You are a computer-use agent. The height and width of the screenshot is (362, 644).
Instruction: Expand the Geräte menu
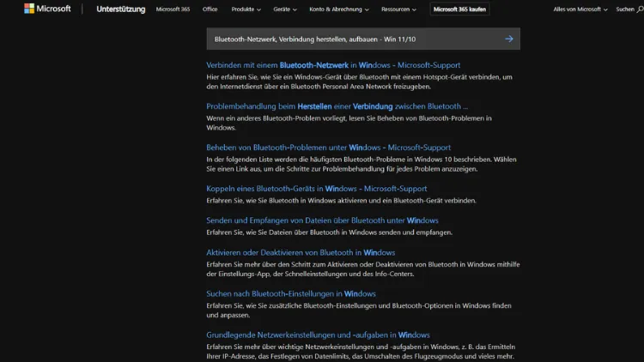click(x=284, y=9)
